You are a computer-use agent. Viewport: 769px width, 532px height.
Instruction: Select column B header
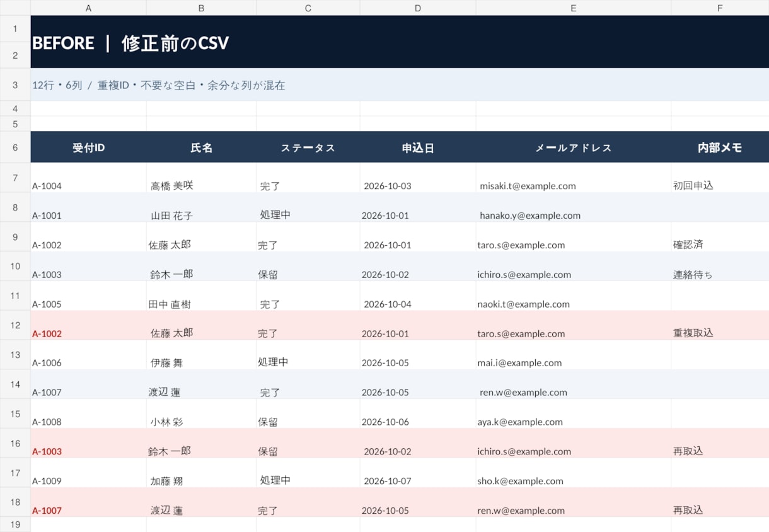pos(201,8)
